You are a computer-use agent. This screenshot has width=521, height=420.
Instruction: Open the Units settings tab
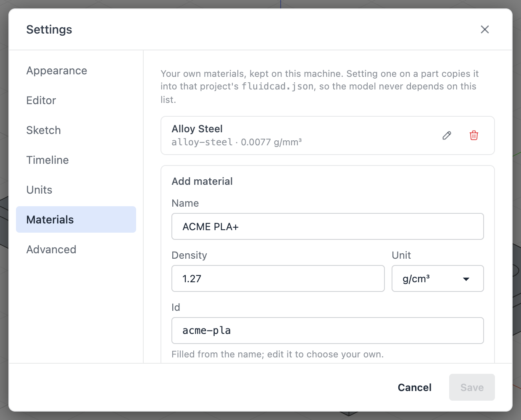[76, 190]
